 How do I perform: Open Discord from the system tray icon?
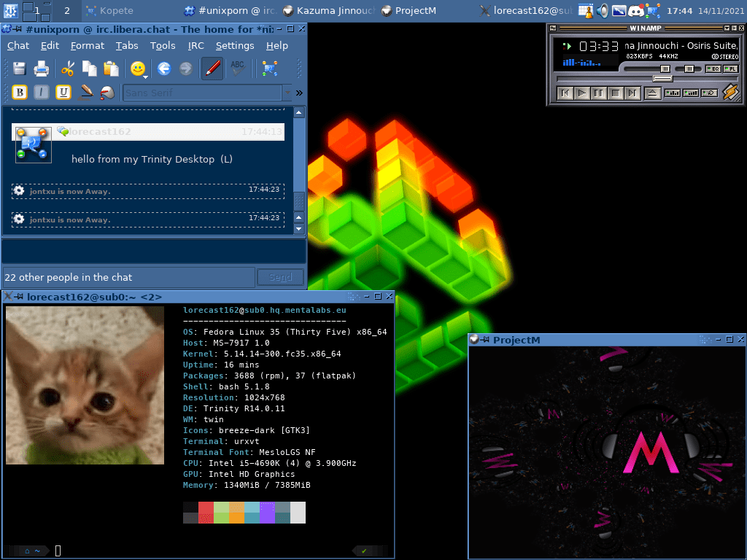[635, 11]
